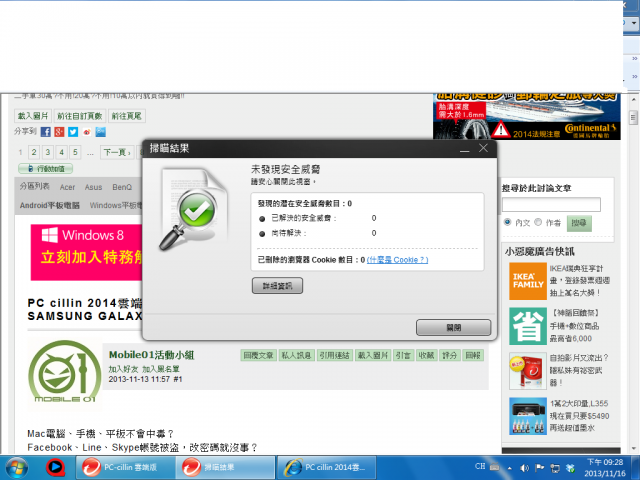
Task: Go to page 3
Action: coord(48,152)
